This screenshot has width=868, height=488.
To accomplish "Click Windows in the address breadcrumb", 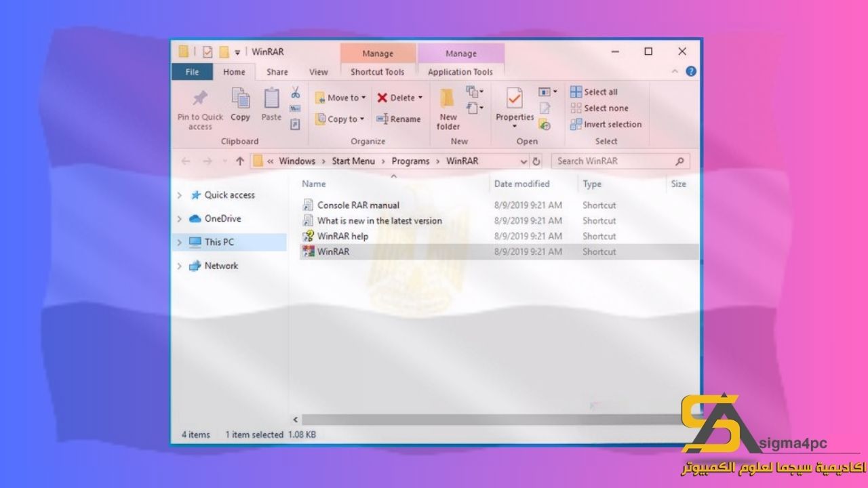I will point(297,161).
